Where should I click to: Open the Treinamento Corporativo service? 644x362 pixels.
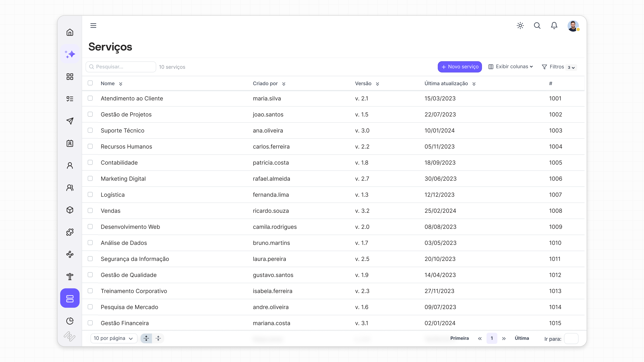click(x=134, y=291)
